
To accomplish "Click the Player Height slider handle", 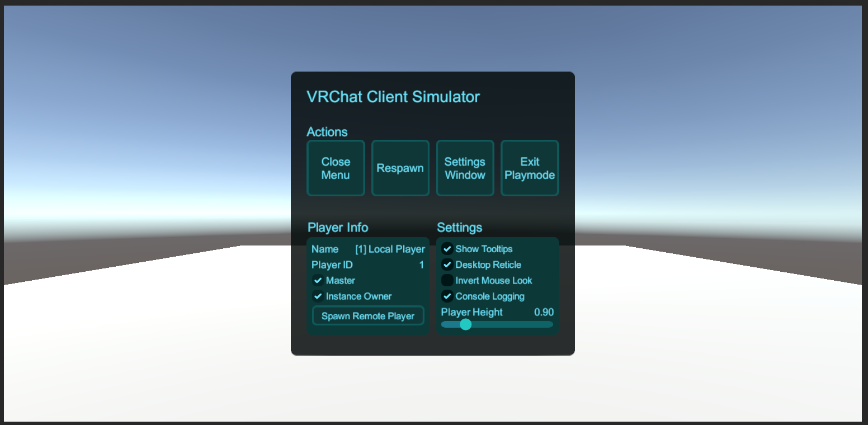I will click(465, 324).
